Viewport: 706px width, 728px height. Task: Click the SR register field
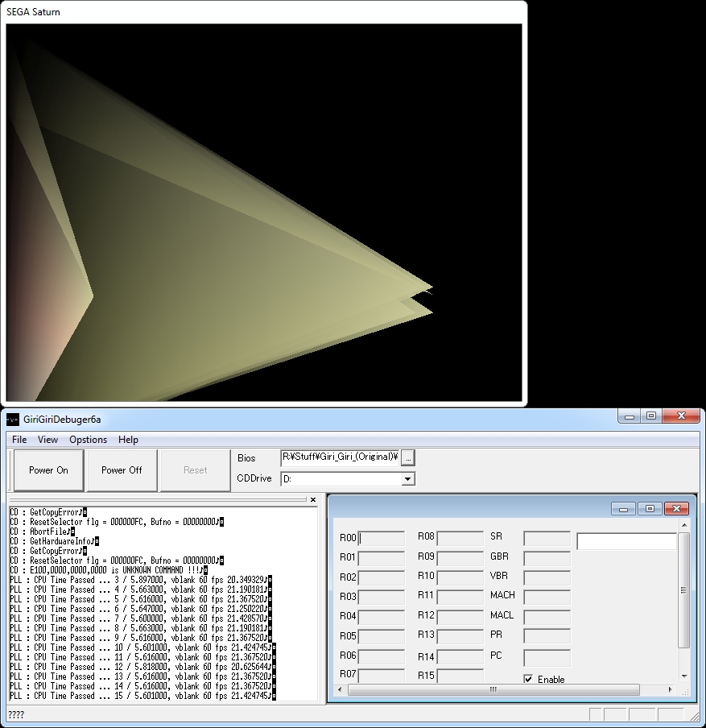point(547,538)
